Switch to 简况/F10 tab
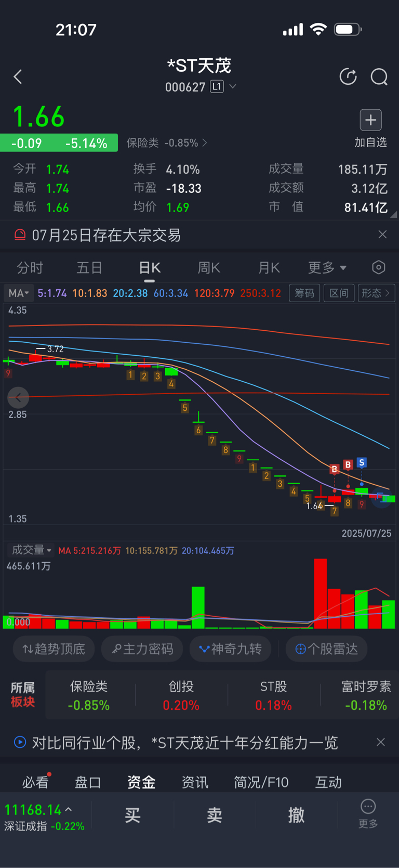399x868 pixels. pos(261,782)
